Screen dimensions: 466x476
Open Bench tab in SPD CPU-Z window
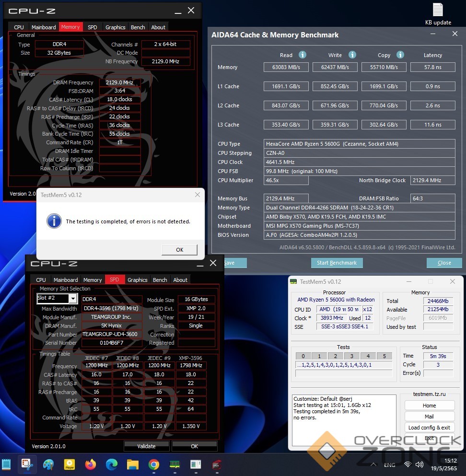coord(160,280)
